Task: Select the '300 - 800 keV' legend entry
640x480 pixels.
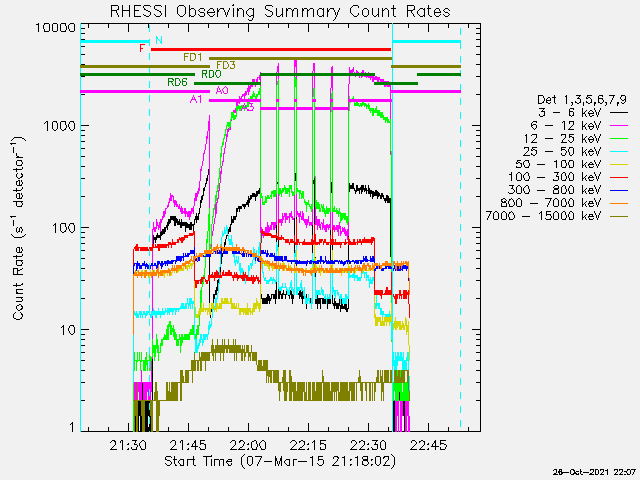Action: (x=568, y=190)
